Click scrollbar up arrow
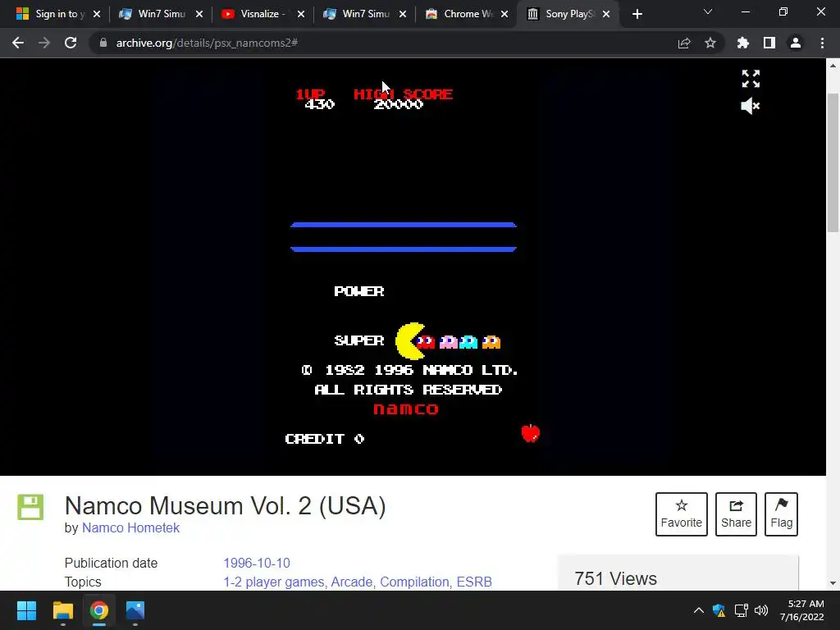The height and width of the screenshot is (630, 840). [x=833, y=66]
